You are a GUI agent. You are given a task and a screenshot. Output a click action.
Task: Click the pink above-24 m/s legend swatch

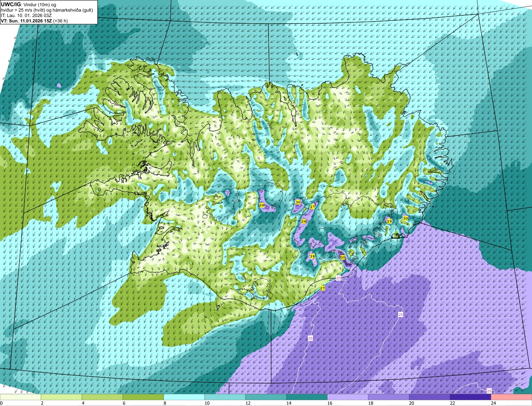(512, 397)
